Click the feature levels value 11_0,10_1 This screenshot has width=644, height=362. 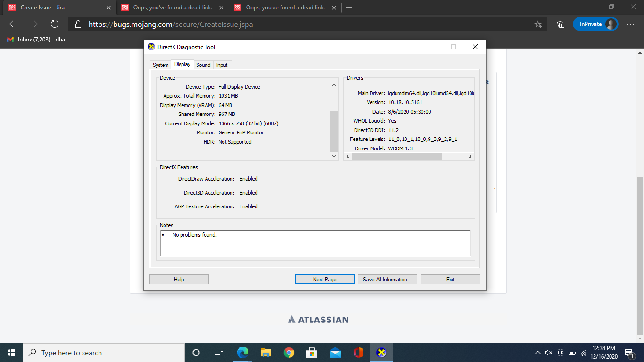(423, 139)
